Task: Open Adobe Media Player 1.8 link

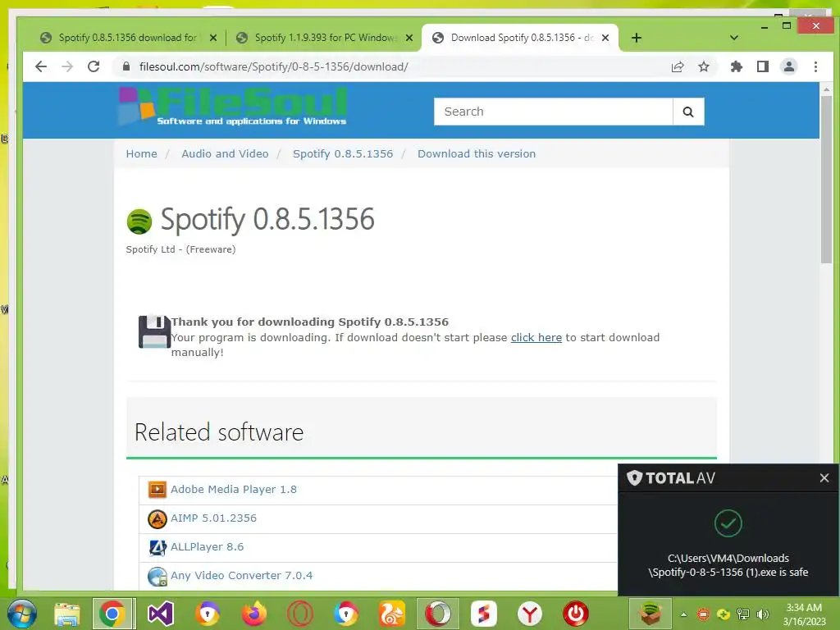Action: (x=234, y=489)
